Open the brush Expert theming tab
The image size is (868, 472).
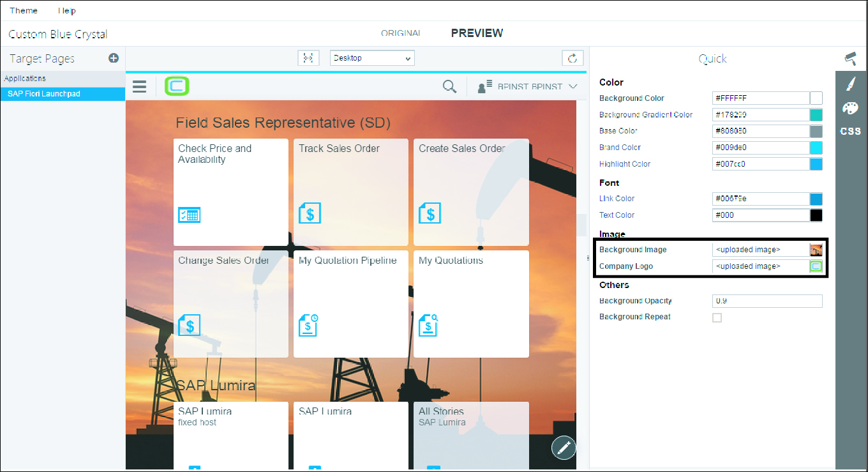pyautogui.click(x=851, y=84)
